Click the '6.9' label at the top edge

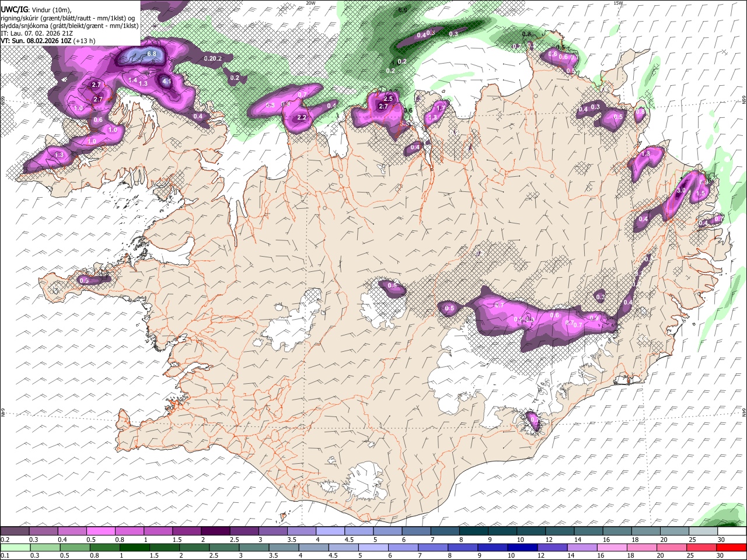pos(403,10)
